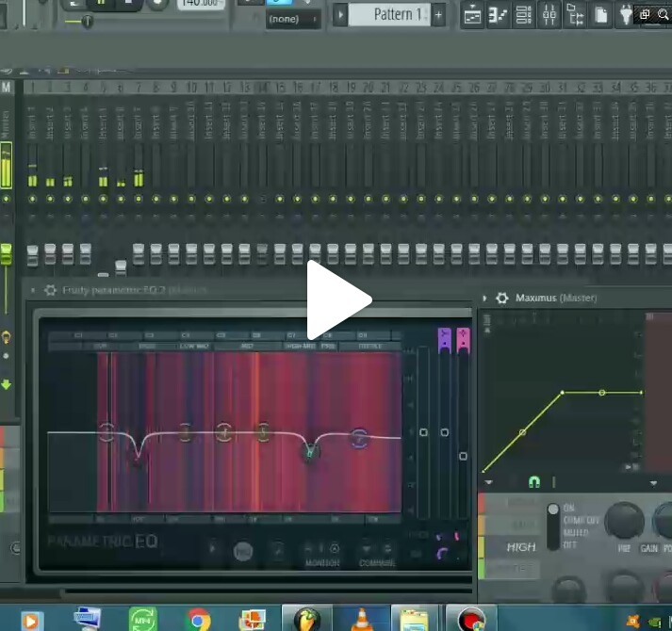Open the Browser tree icon in toolbar
The image size is (672, 631).
tap(575, 16)
